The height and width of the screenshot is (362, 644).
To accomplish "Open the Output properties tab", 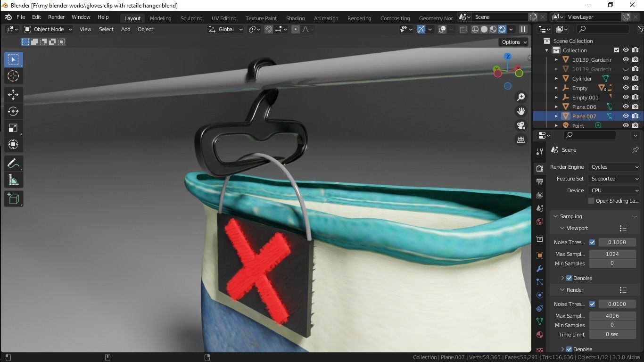I will coord(540,181).
